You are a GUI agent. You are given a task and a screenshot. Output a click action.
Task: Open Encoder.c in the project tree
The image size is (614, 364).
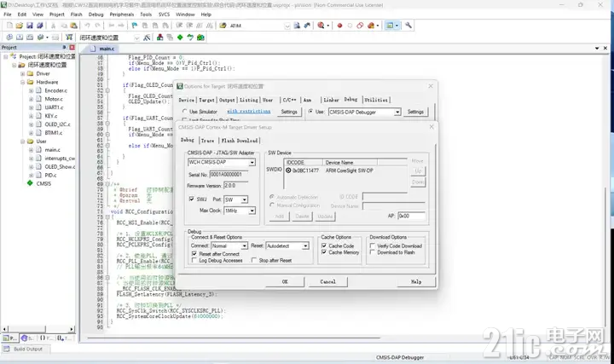coord(55,90)
